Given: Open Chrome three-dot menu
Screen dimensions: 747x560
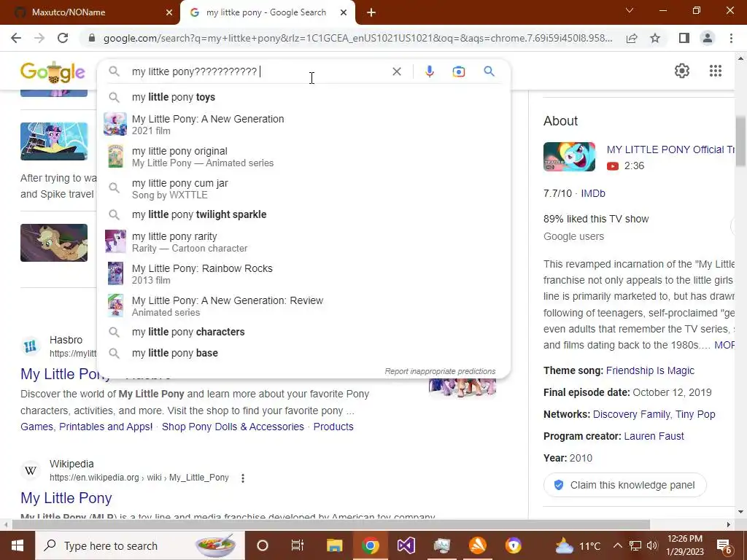Looking at the screenshot, I should pos(731,38).
